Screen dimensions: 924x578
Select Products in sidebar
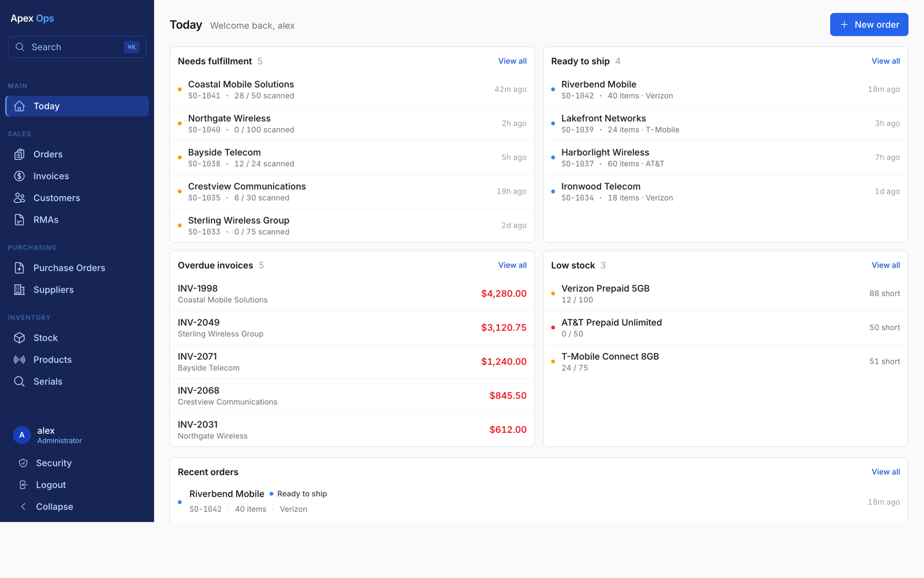(x=77, y=360)
